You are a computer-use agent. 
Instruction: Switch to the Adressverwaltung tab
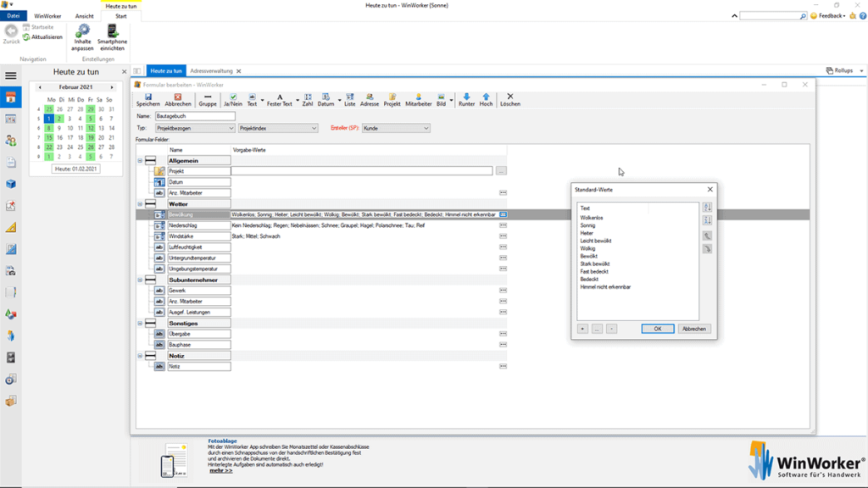212,71
